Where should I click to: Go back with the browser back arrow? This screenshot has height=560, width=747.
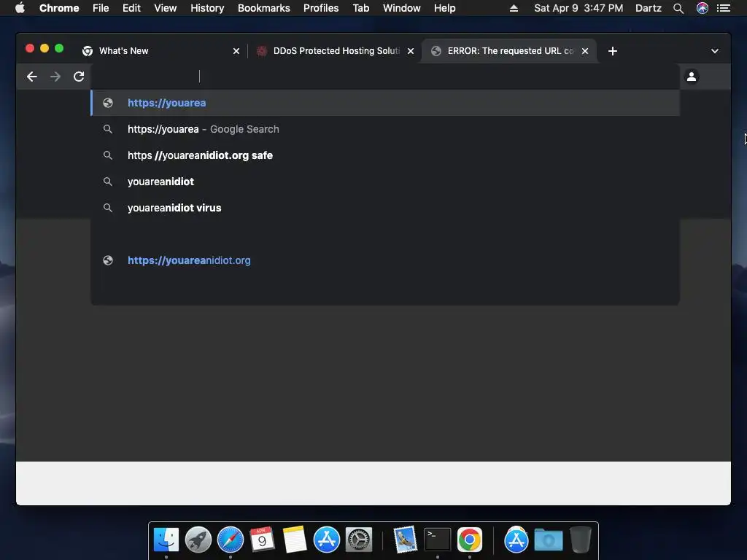32,77
